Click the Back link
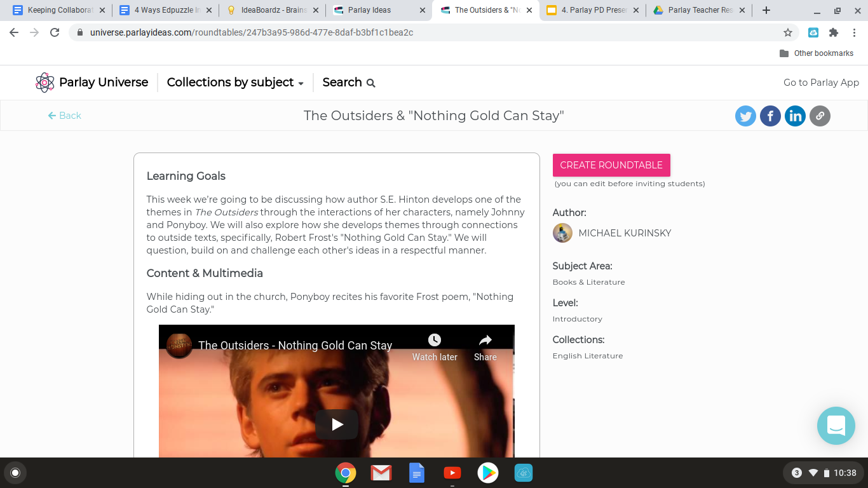The height and width of the screenshot is (488, 868). coord(65,116)
